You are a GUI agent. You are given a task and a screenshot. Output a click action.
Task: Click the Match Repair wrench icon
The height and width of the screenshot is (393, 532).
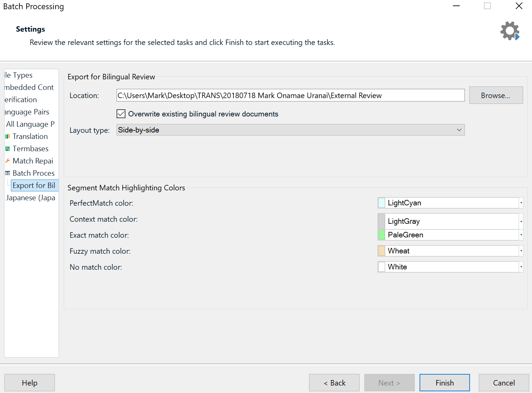[x=7, y=161]
